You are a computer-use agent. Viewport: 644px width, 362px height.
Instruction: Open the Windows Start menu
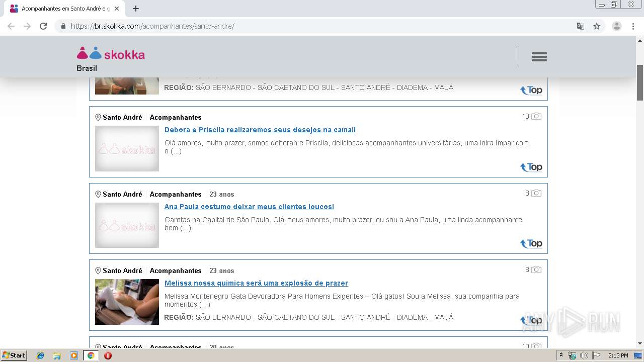coord(14,355)
